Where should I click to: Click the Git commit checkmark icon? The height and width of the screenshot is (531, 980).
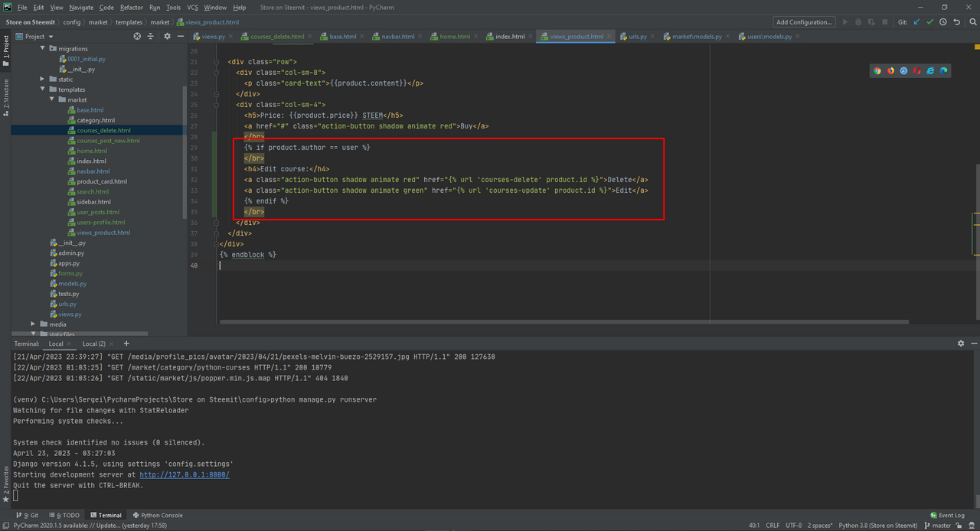click(x=929, y=22)
